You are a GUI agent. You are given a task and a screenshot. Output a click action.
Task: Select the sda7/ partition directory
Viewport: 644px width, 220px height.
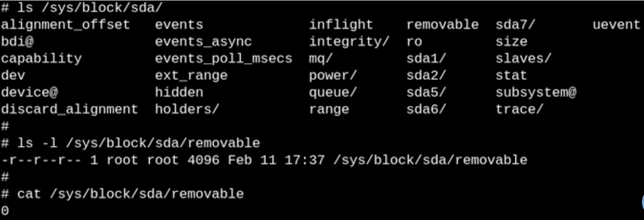pyautogui.click(x=516, y=25)
